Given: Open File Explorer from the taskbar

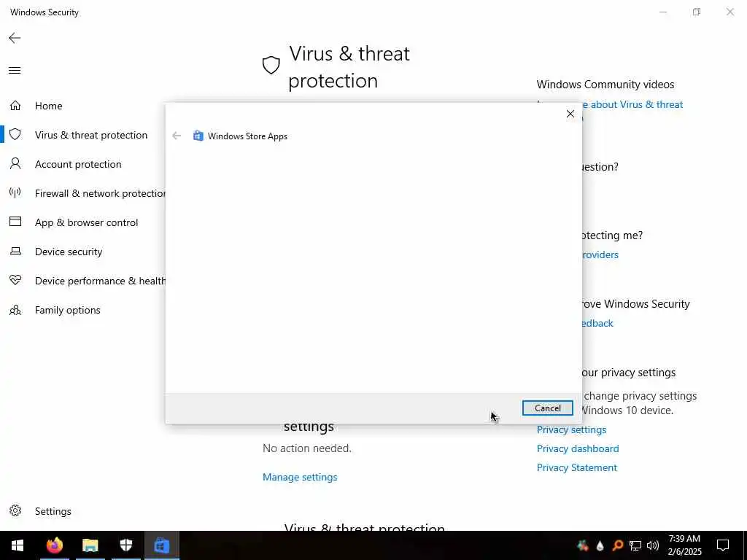Looking at the screenshot, I should 90,545.
